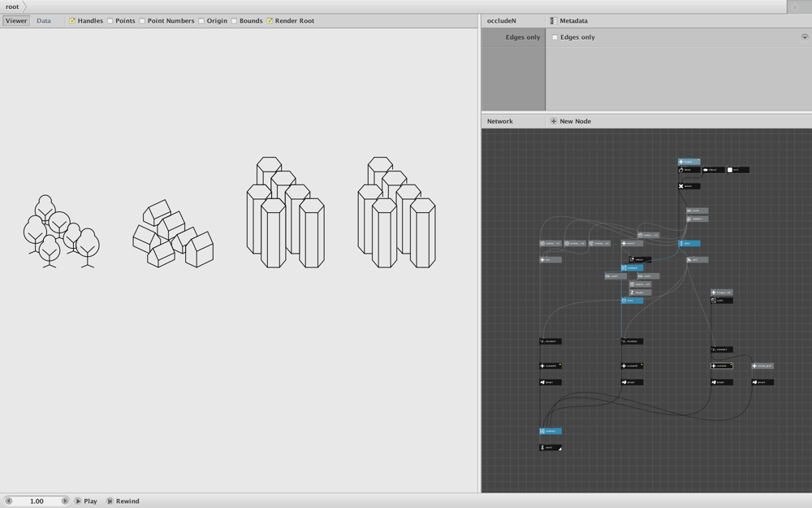
Task: Click the Rewind button
Action: coord(123,501)
